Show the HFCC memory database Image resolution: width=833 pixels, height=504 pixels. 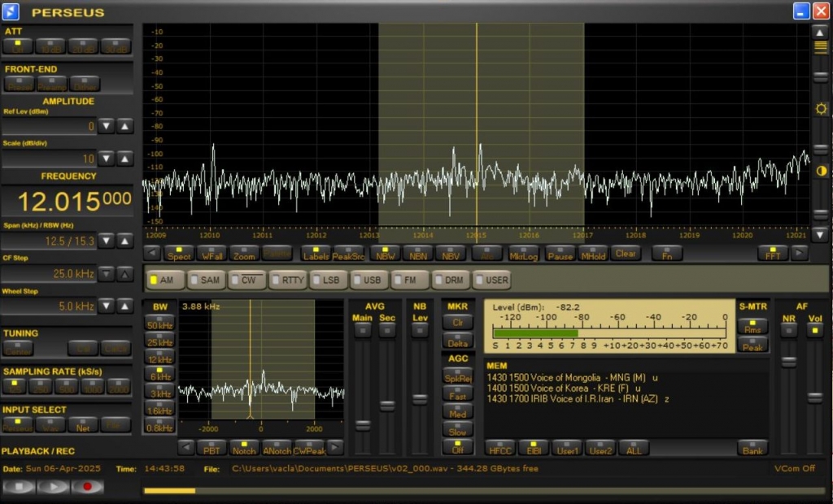click(x=500, y=448)
